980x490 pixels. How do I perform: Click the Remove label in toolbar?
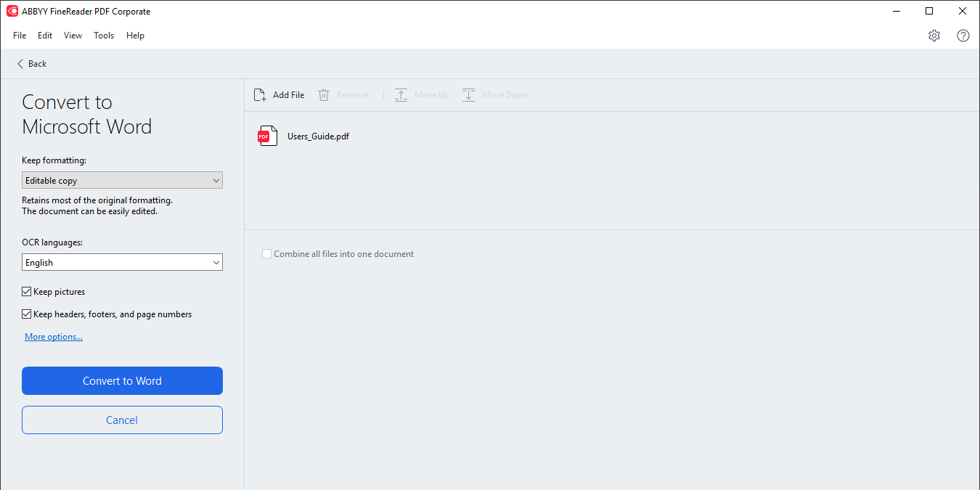353,95
